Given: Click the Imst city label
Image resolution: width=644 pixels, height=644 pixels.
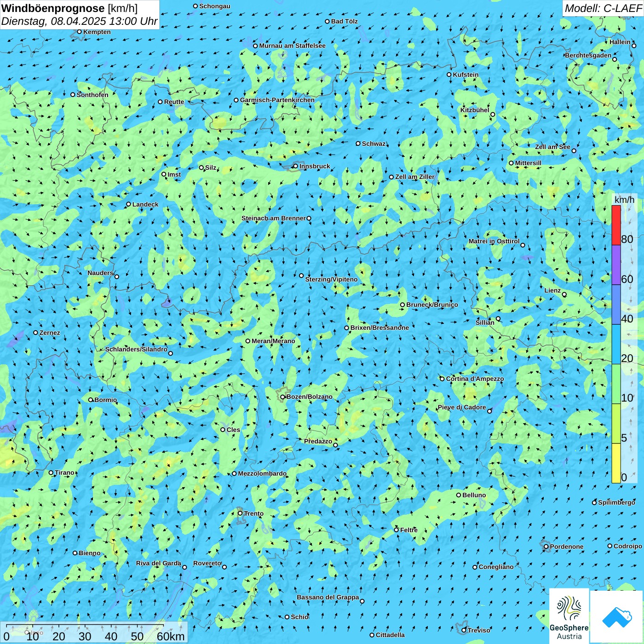Looking at the screenshot, I should click(174, 174).
